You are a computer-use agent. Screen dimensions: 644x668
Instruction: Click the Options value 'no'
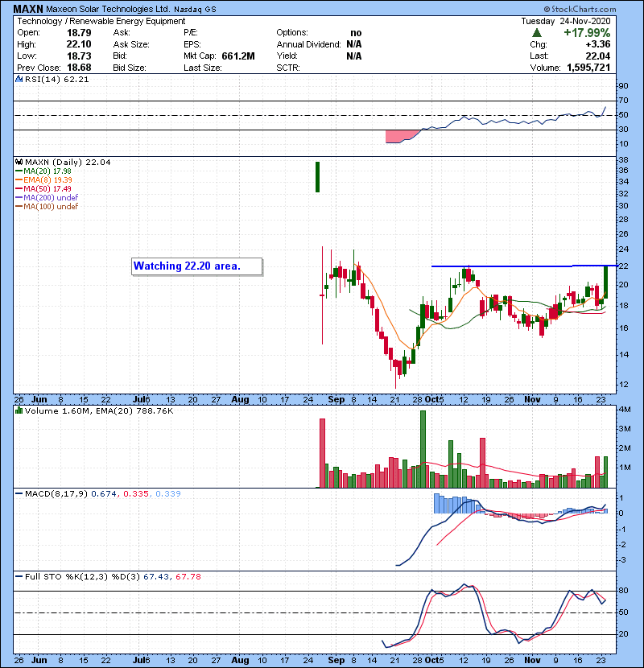356,33
